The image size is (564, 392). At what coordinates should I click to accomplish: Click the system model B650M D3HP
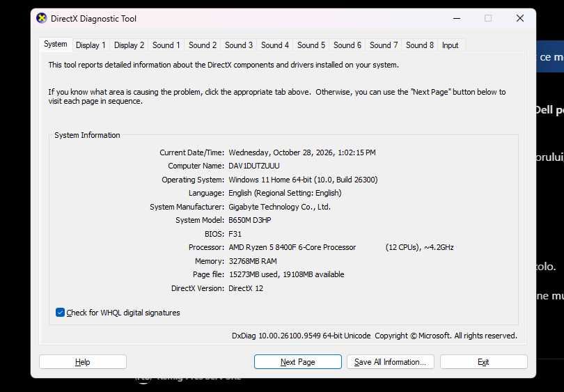(250, 220)
